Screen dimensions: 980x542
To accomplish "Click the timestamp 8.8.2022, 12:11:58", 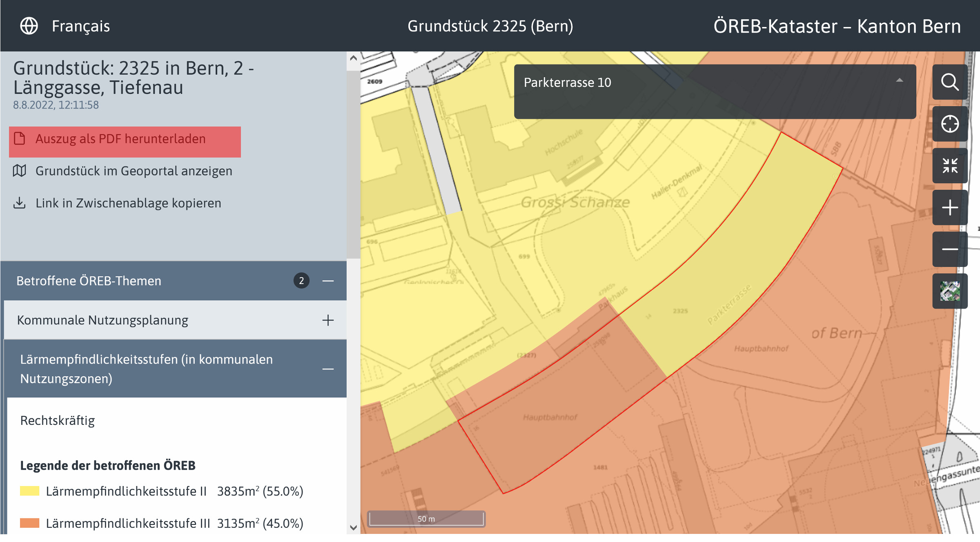I will pos(56,105).
